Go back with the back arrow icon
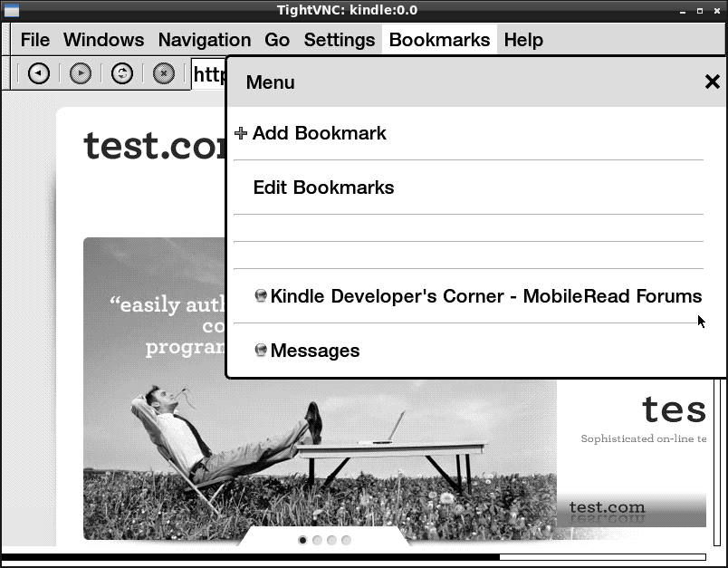The width and height of the screenshot is (728, 568). [x=39, y=73]
